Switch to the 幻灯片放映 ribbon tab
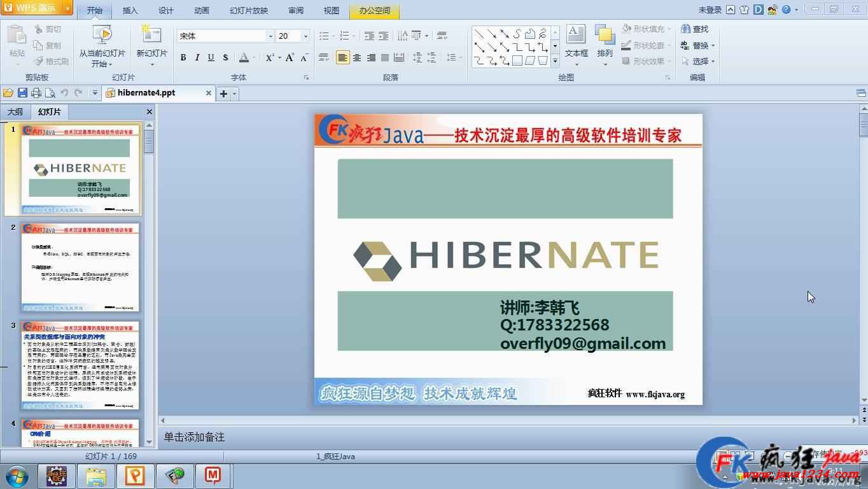This screenshot has width=868, height=489. click(x=249, y=10)
